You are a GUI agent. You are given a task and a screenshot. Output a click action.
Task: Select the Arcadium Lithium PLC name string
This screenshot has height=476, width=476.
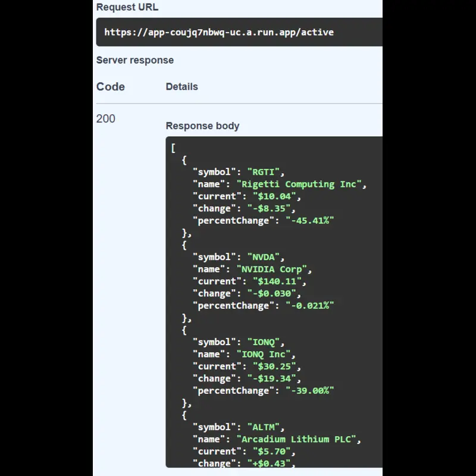point(297,439)
